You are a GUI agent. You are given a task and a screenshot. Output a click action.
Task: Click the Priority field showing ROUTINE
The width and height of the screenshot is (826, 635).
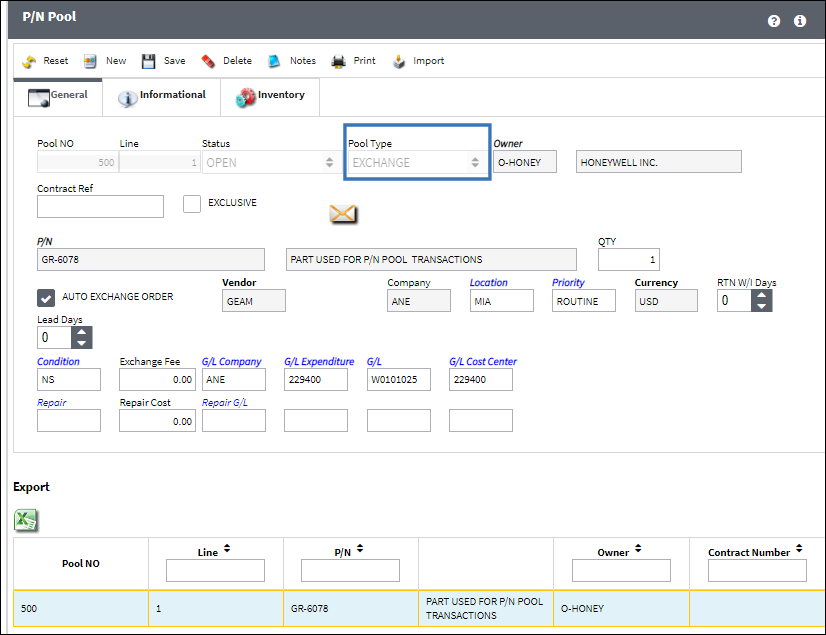coord(584,301)
